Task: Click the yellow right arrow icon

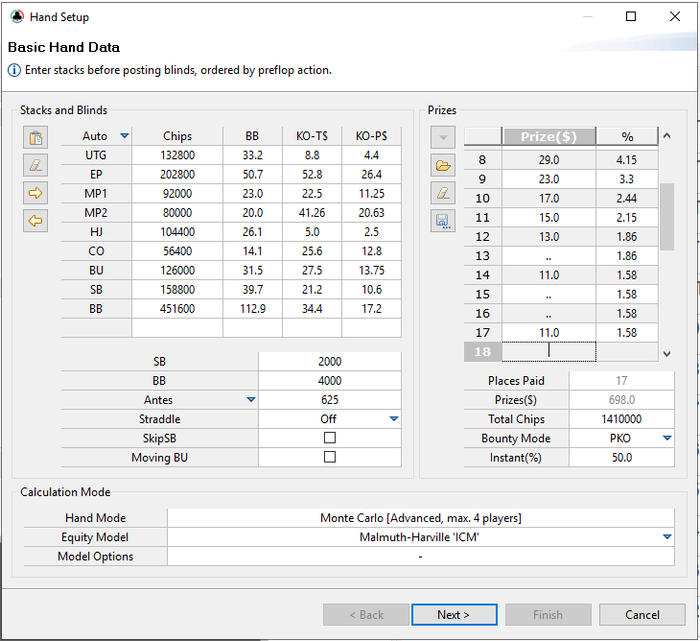Action: [36, 193]
